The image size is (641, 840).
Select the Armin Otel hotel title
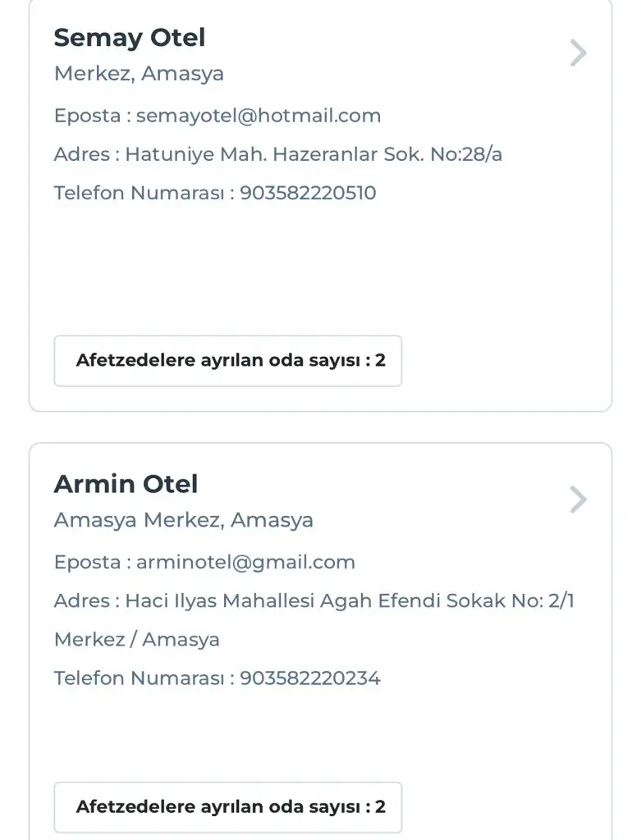click(x=126, y=484)
